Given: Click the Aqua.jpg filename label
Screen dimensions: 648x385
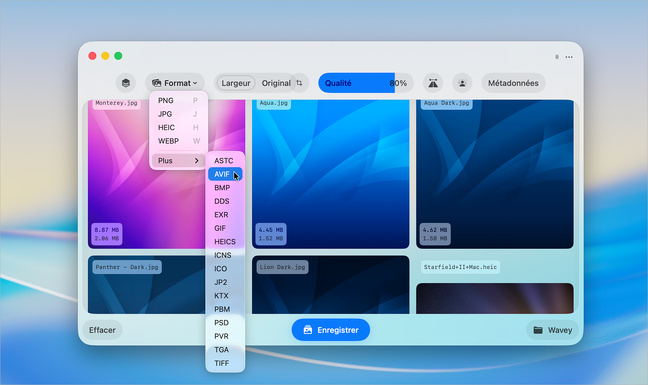Looking at the screenshot, I should 274,103.
